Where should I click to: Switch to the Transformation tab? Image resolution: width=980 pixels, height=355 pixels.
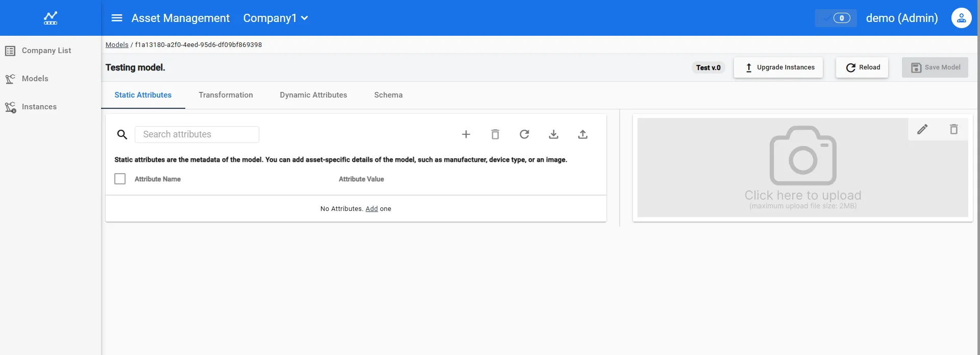tap(226, 95)
